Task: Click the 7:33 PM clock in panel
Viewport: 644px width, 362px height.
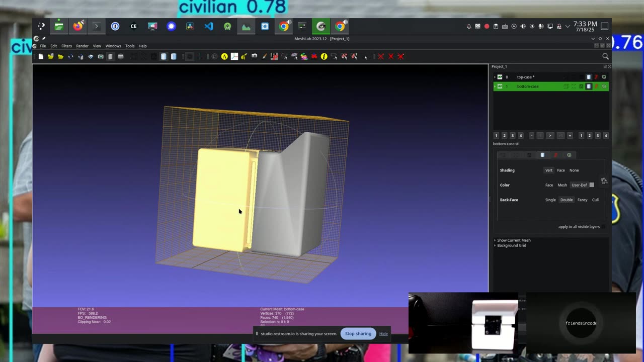Action: (585, 24)
